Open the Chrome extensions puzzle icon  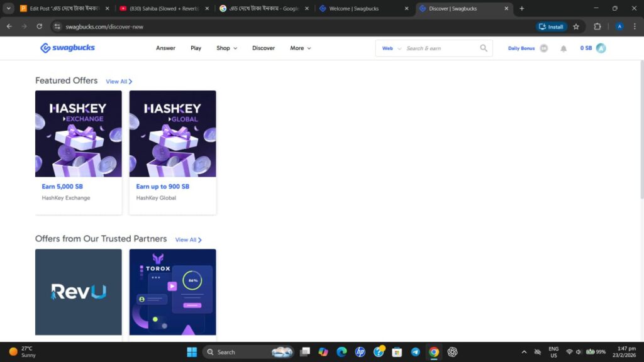point(597,26)
